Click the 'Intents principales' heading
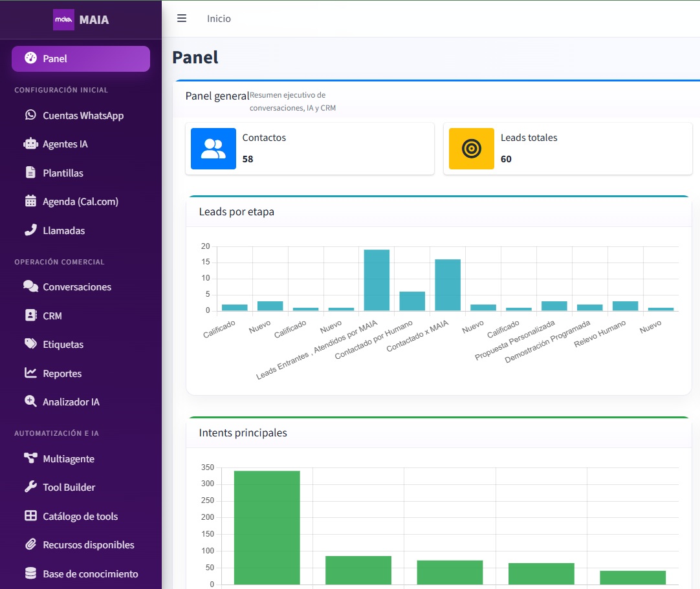 coord(243,433)
